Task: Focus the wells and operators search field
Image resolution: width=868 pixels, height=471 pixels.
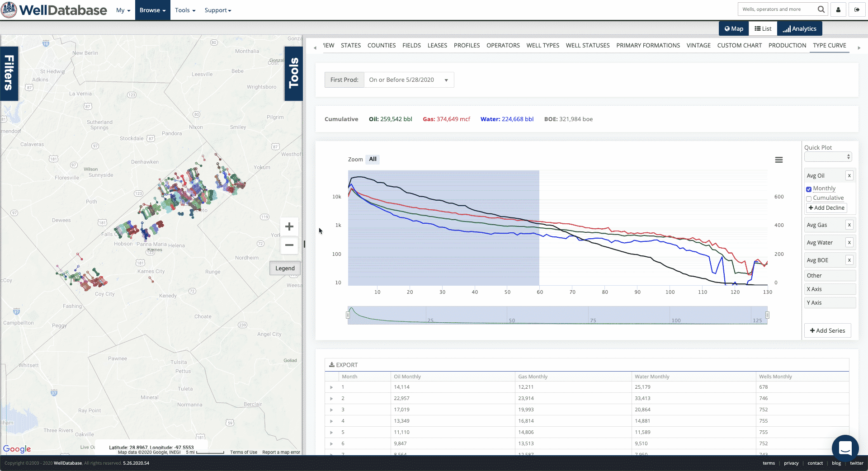Action: tap(777, 9)
